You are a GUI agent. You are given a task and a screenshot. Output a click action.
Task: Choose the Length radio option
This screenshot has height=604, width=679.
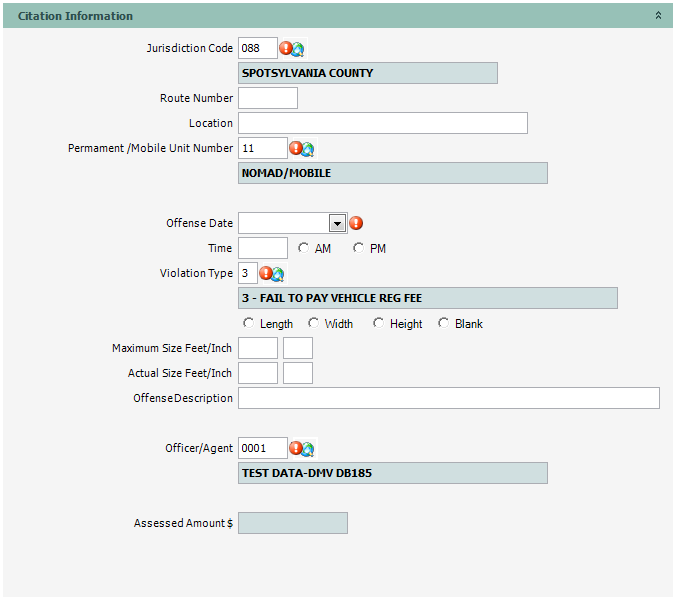pyautogui.click(x=249, y=323)
